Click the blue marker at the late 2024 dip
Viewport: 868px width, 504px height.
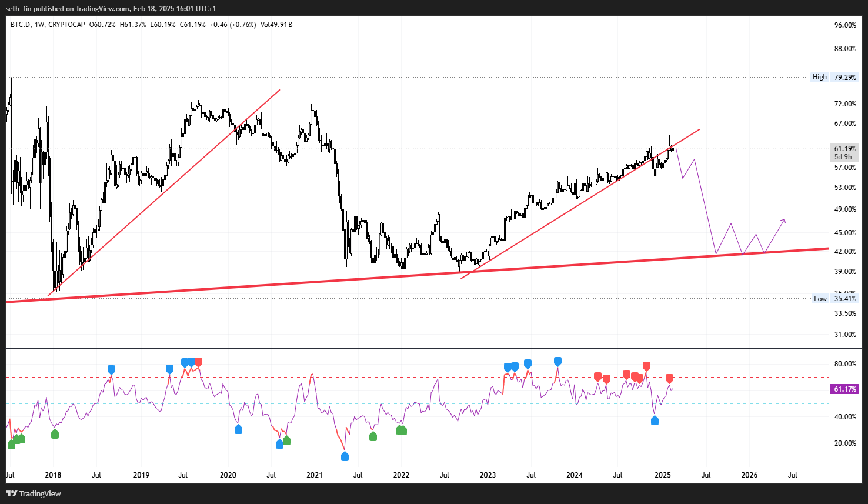pos(655,420)
